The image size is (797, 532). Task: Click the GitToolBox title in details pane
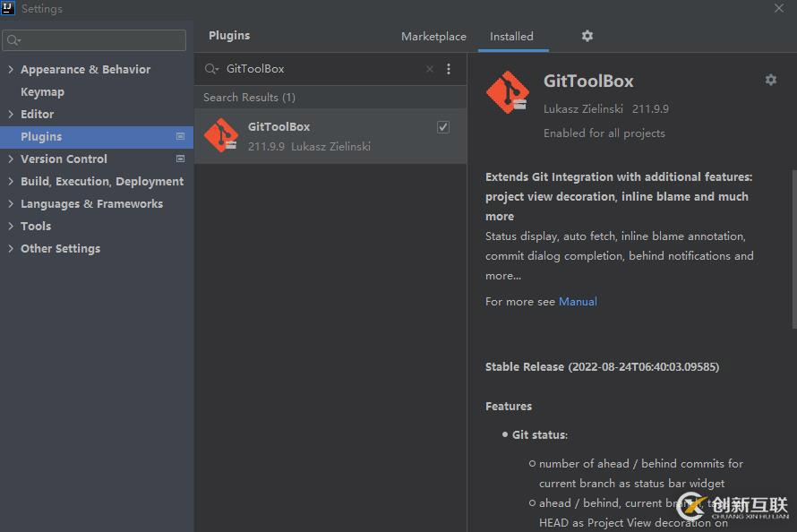pyautogui.click(x=588, y=81)
